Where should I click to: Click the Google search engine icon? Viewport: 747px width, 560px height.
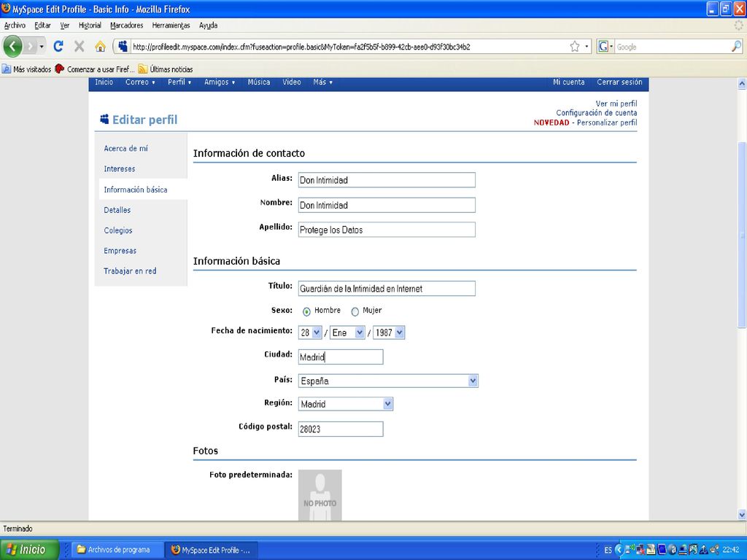[x=603, y=46]
